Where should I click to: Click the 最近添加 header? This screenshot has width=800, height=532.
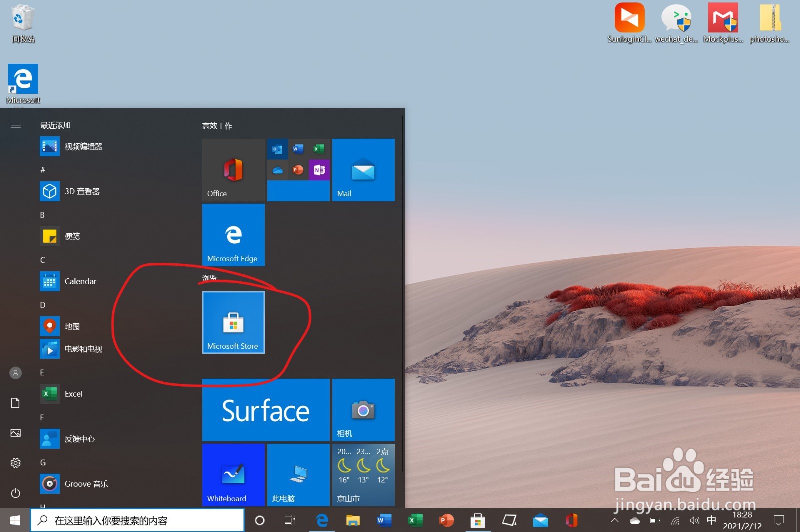point(55,125)
